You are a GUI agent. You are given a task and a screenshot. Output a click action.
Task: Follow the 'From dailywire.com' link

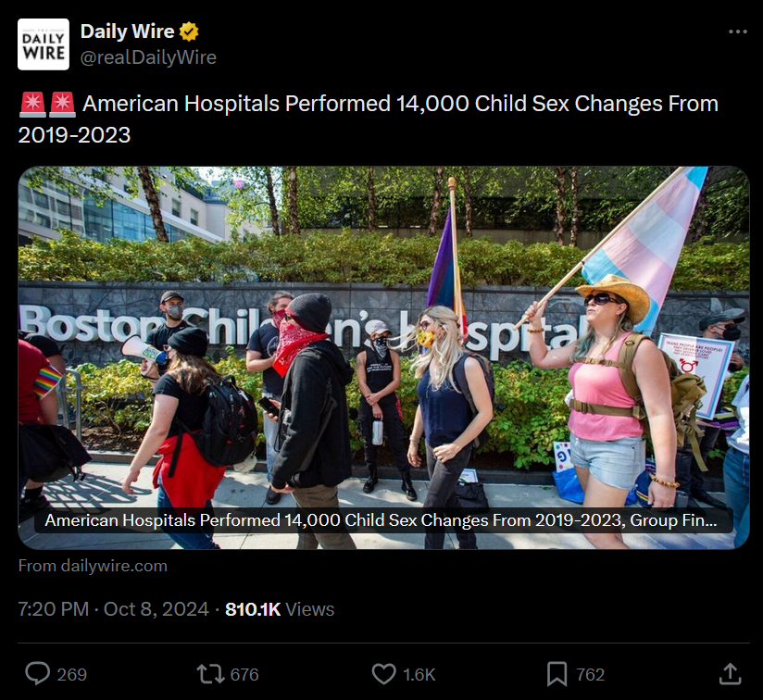coord(93,566)
